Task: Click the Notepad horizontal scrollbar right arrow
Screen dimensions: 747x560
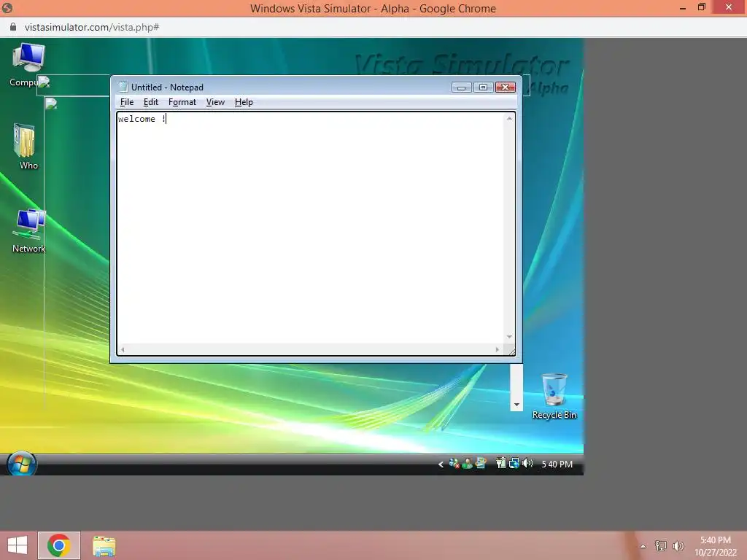Action: click(498, 349)
